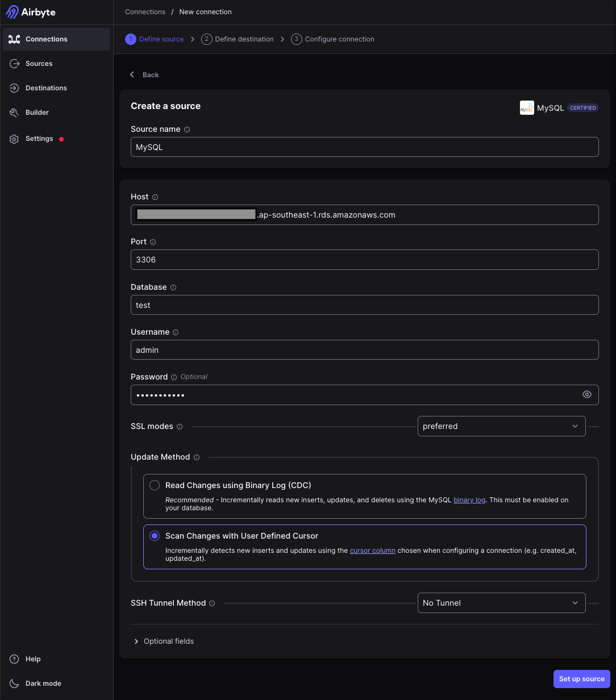This screenshot has width=616, height=700.
Task: Open the Help icon at bottom left
Action: [14, 659]
